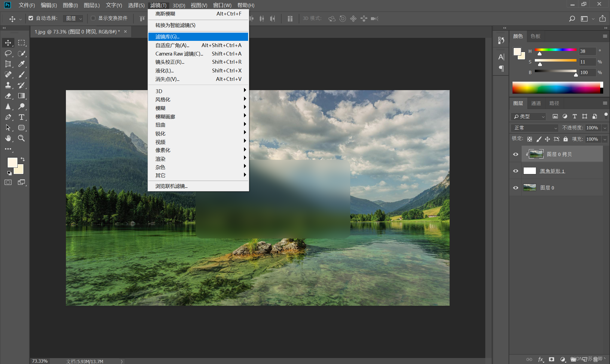Open the 图层 auto-select dropdown

click(x=73, y=18)
